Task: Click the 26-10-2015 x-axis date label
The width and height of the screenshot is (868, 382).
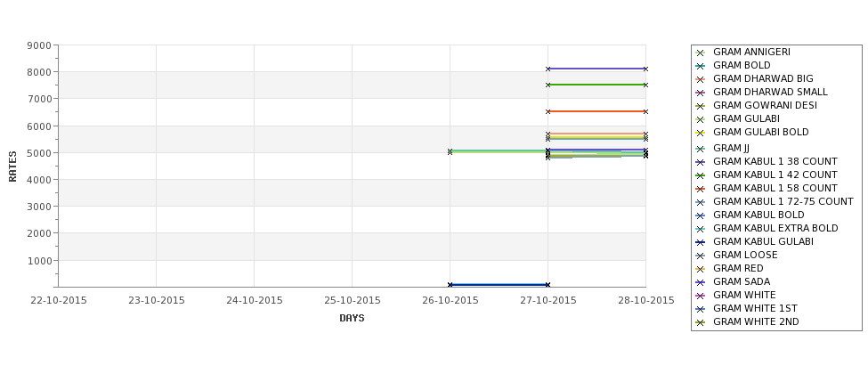Action: pyautogui.click(x=450, y=301)
